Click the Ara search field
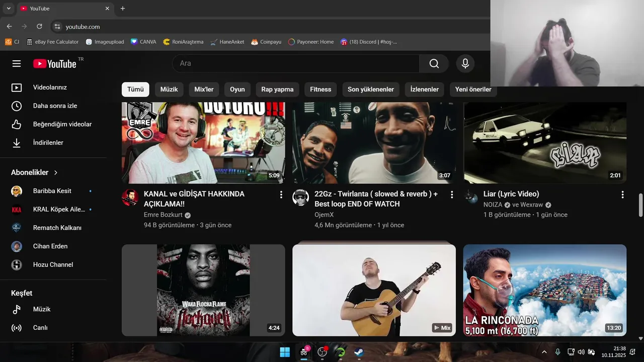The width and height of the screenshot is (644, 362). 296,63
